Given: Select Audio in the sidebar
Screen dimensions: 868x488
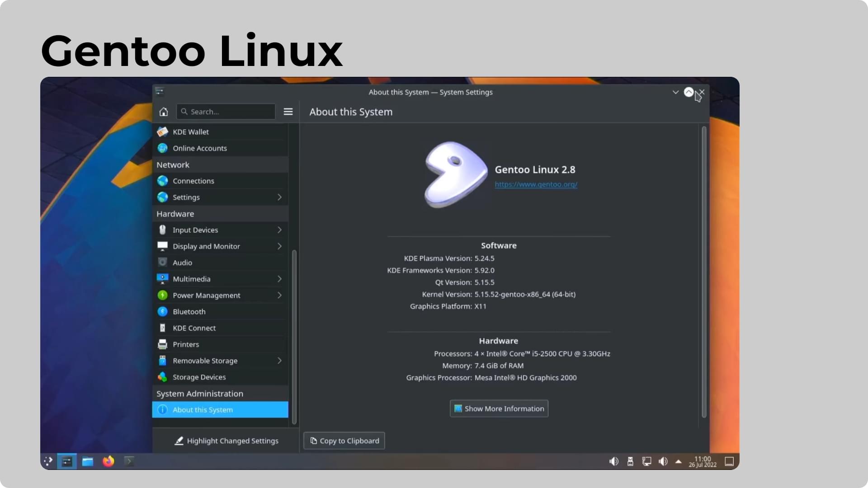Looking at the screenshot, I should click(220, 263).
